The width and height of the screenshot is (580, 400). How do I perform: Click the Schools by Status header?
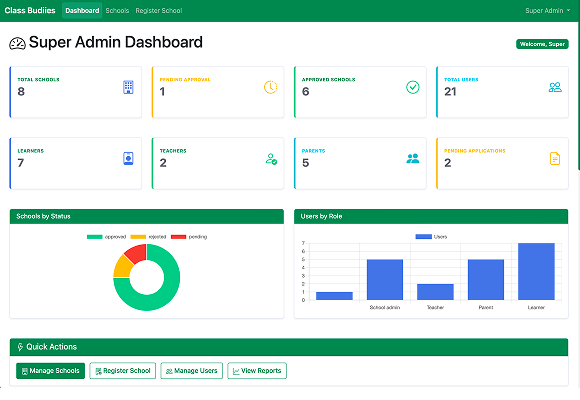coord(147,216)
